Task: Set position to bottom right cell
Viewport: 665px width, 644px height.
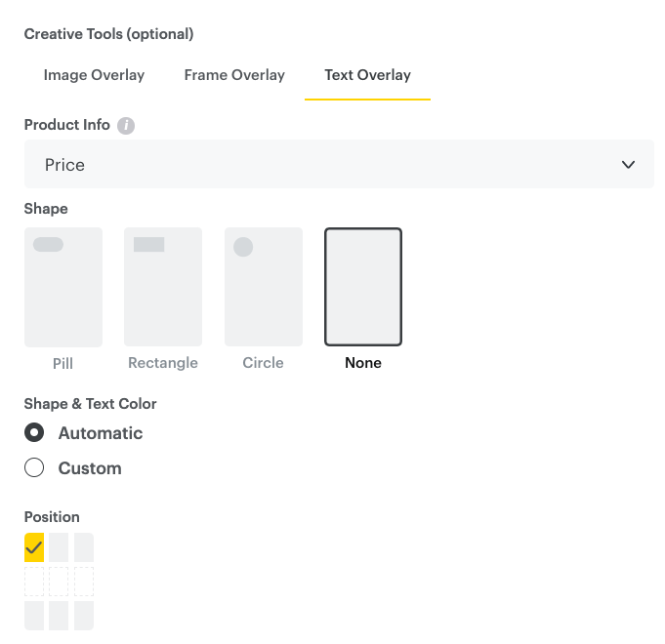Action: [84, 615]
